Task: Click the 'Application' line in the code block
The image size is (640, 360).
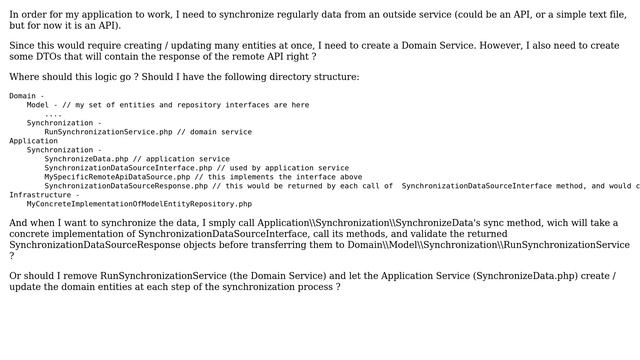Action: click(x=33, y=141)
